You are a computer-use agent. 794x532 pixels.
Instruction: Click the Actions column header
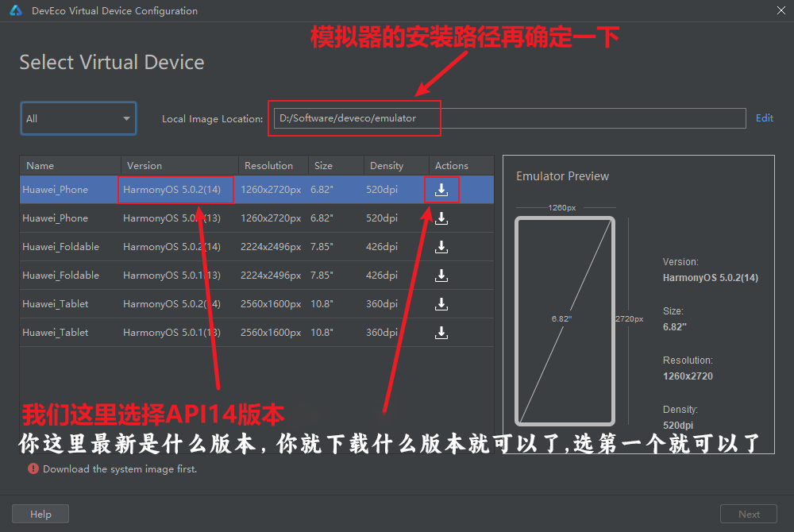tap(461, 165)
